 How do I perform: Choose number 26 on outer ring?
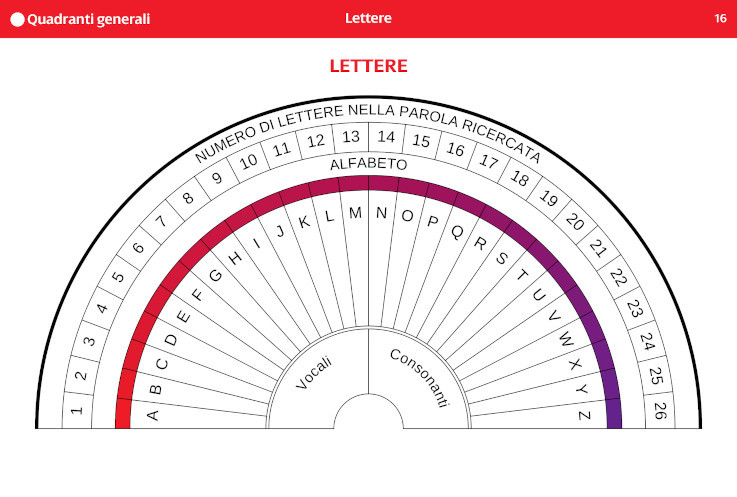coord(659,410)
